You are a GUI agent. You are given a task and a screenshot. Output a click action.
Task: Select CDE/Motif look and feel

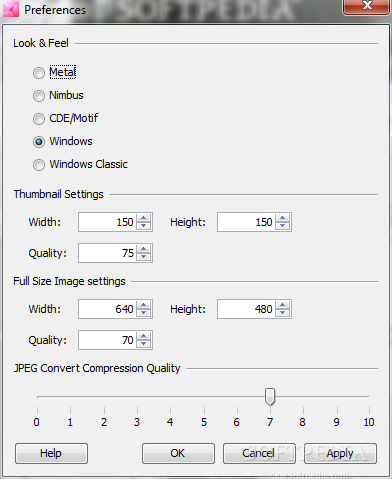[39, 119]
